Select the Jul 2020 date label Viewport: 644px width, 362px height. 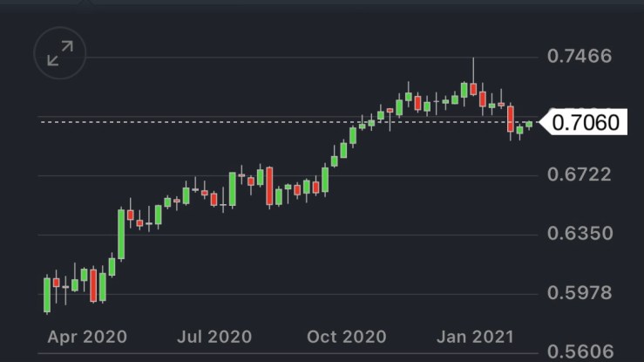(x=213, y=337)
